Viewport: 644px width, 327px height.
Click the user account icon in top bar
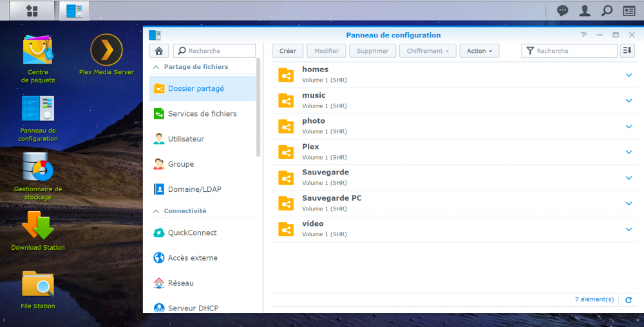pyautogui.click(x=585, y=11)
